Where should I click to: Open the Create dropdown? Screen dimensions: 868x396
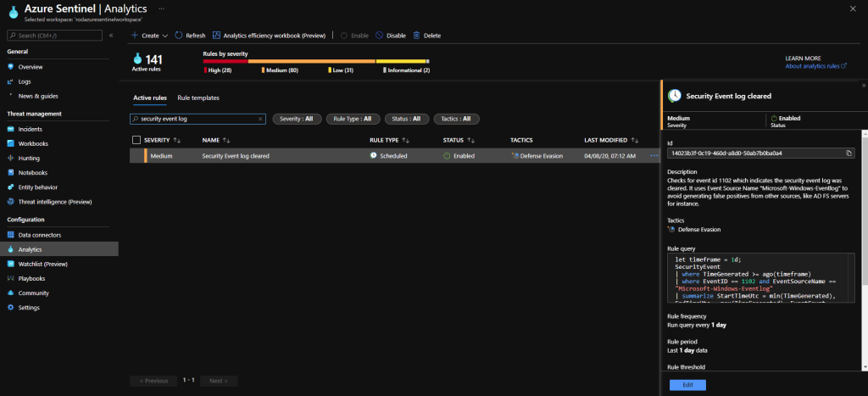(x=149, y=36)
